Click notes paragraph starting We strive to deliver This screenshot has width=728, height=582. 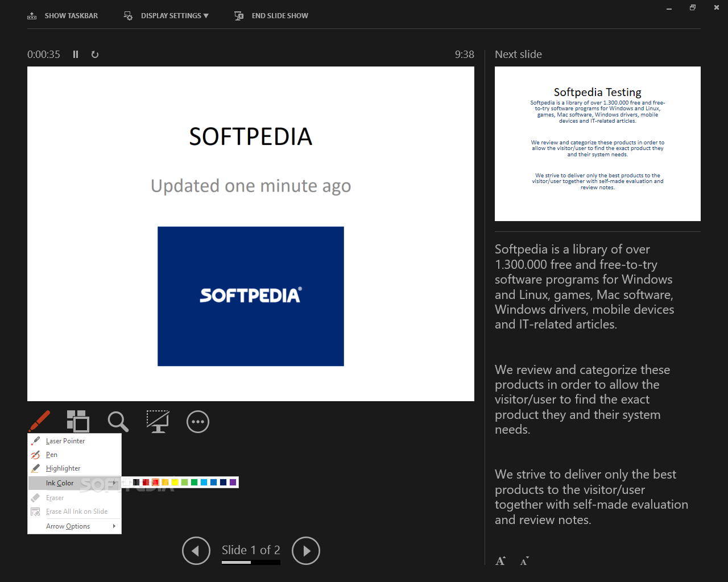[x=591, y=497]
